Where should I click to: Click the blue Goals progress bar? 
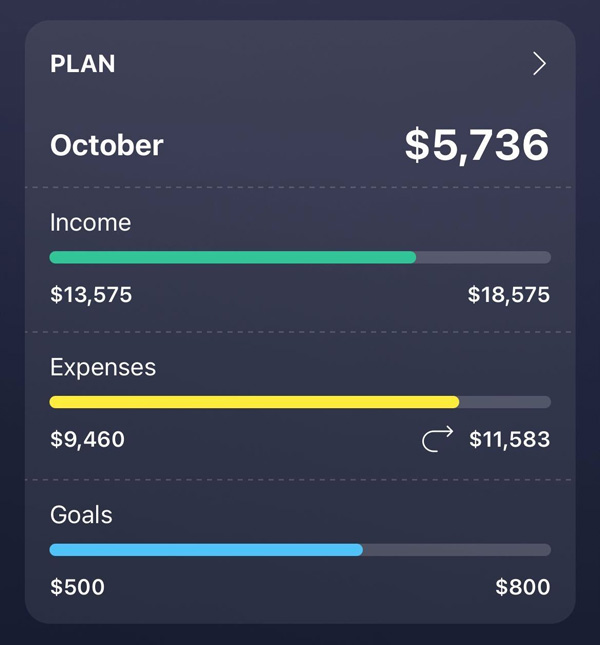pyautogui.click(x=206, y=549)
